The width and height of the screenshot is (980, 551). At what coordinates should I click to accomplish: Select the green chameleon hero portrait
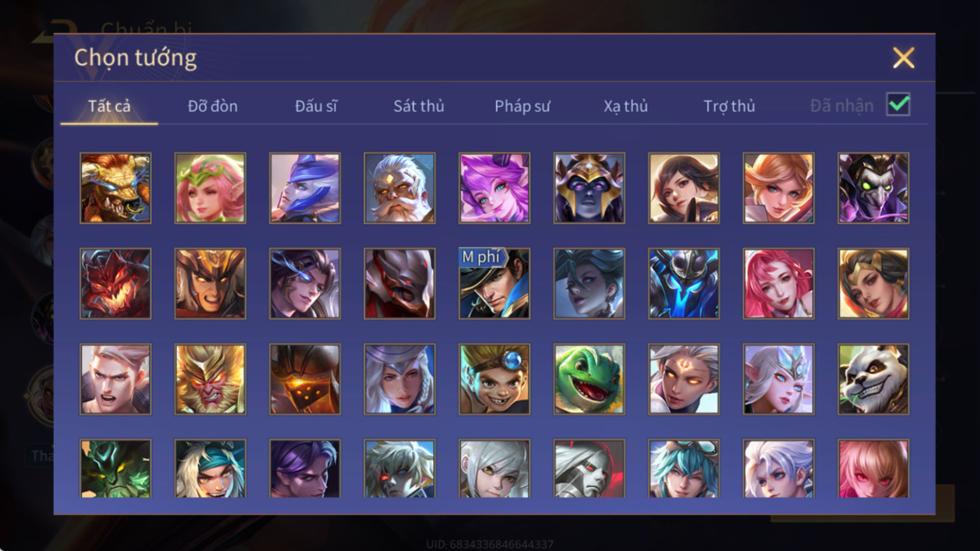pos(589,379)
